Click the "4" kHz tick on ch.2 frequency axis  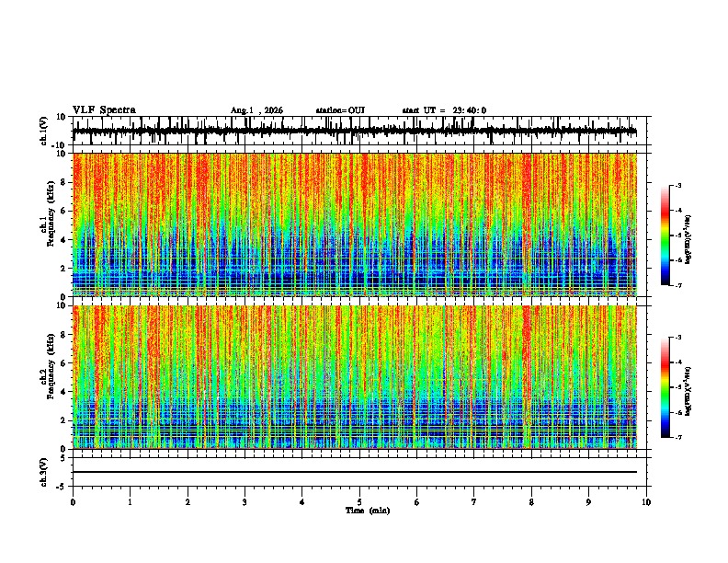[x=63, y=392]
